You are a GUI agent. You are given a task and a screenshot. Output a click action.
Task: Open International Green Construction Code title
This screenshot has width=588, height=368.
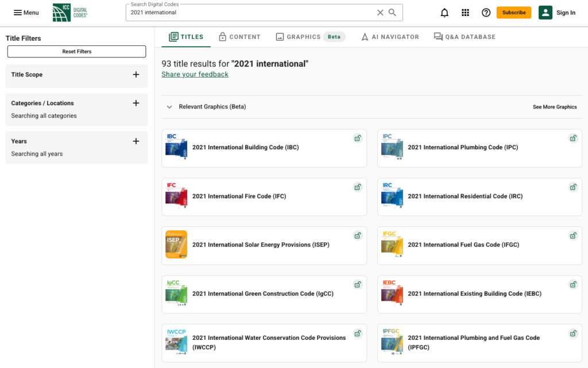(x=263, y=293)
